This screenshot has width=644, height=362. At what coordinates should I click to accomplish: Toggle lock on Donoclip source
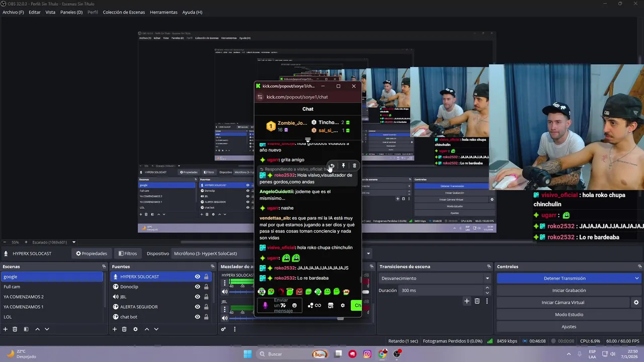pyautogui.click(x=206, y=287)
